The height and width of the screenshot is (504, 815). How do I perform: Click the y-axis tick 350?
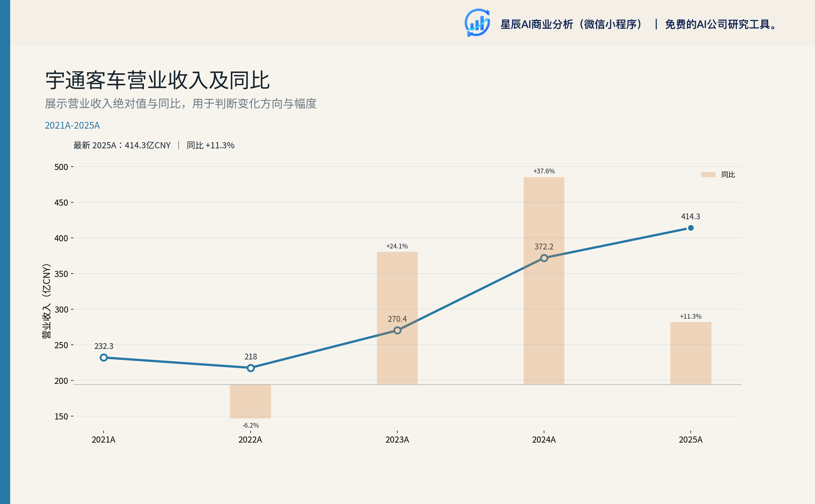pos(61,274)
